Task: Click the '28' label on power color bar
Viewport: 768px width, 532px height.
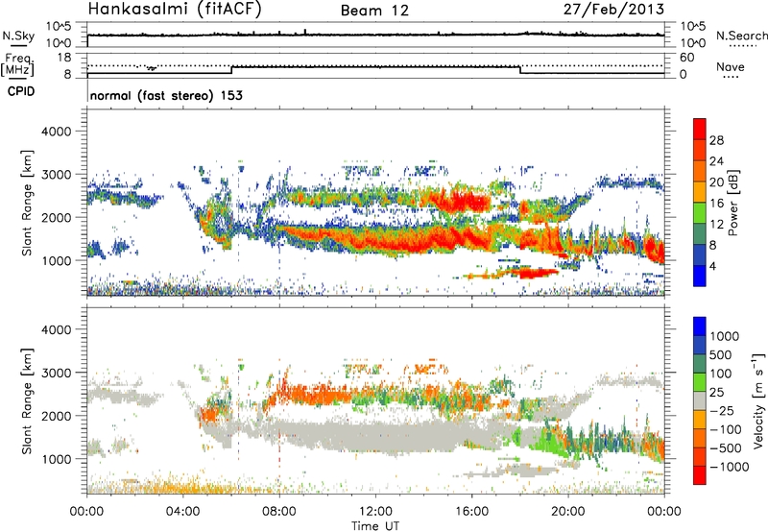Action: pyautogui.click(x=716, y=140)
